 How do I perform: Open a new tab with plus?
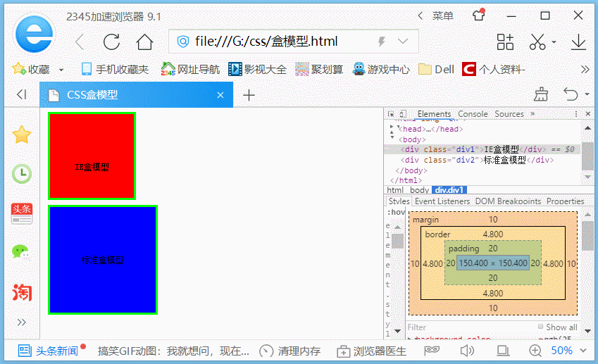pyautogui.click(x=249, y=95)
